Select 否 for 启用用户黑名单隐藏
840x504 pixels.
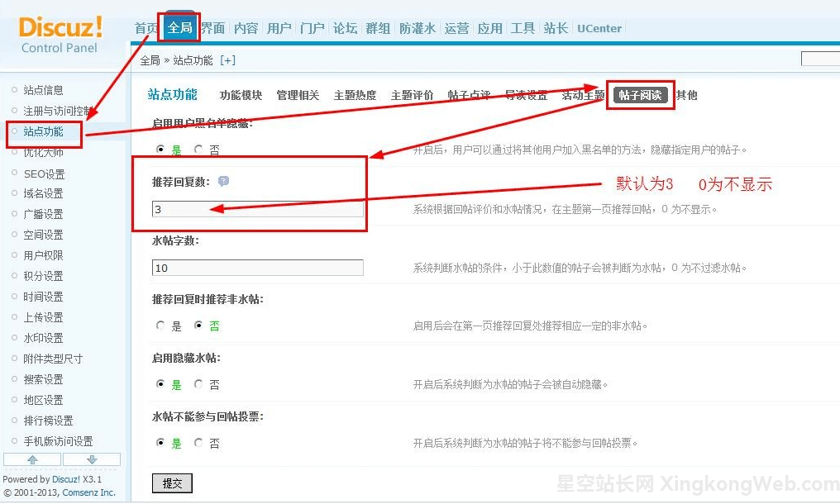[x=197, y=150]
